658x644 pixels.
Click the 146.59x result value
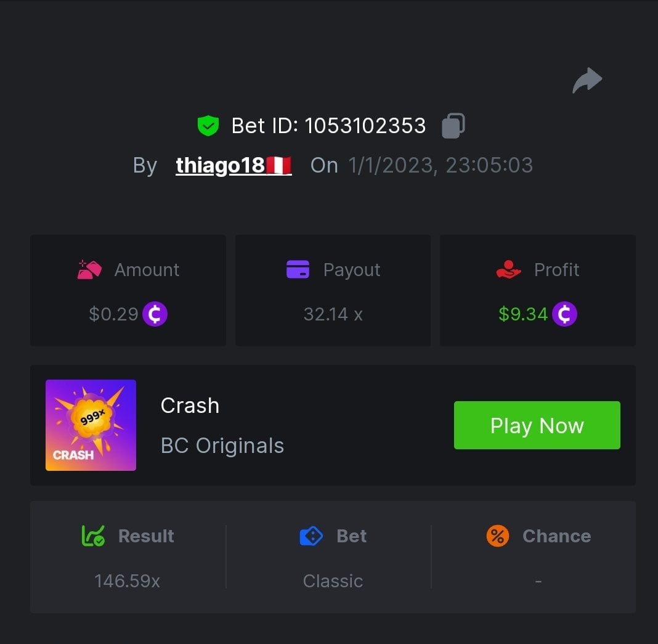pos(127,581)
